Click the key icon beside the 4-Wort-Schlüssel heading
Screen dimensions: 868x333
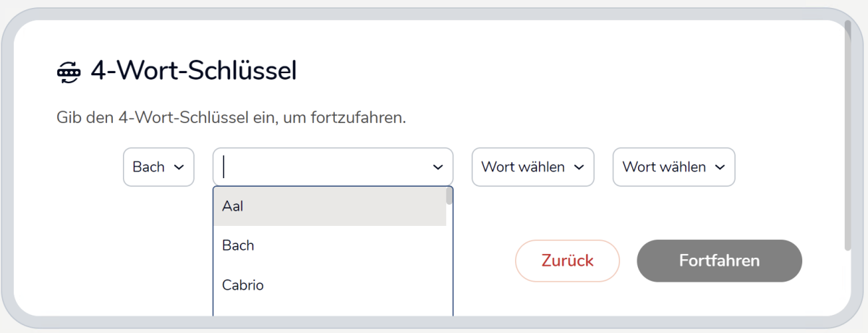coord(69,72)
